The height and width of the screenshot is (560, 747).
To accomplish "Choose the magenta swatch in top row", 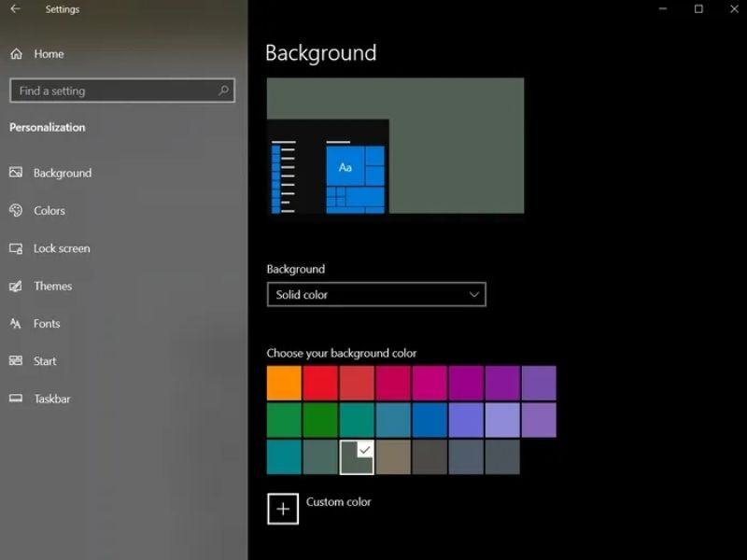I will 430,383.
